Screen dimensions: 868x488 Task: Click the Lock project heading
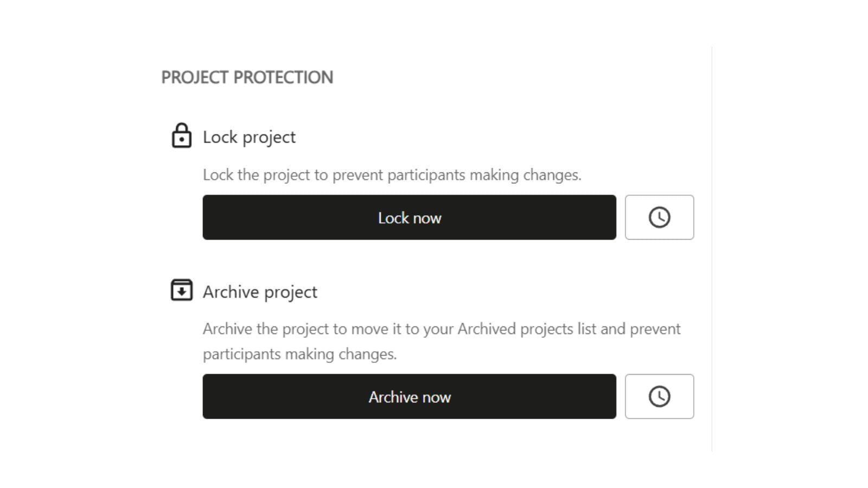[x=249, y=137]
